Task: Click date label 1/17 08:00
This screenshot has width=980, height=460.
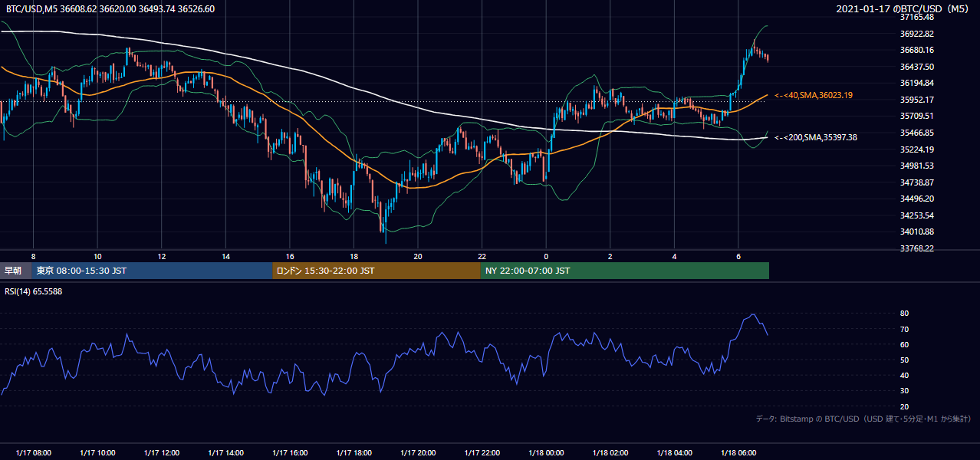Action: click(x=33, y=453)
